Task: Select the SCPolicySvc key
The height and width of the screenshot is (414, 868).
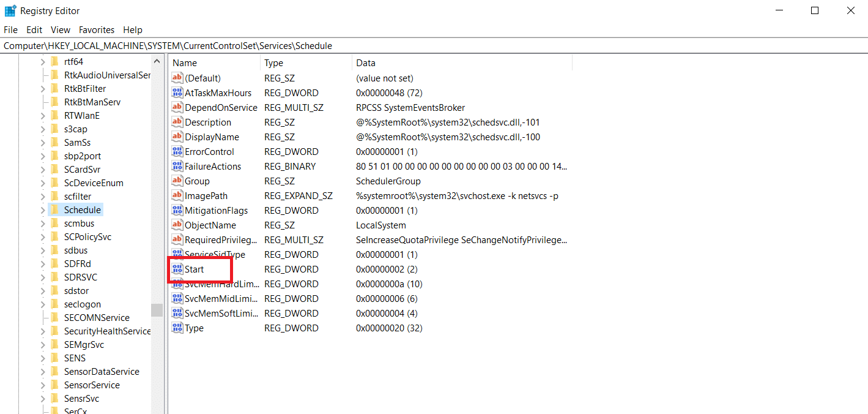Action: point(87,237)
